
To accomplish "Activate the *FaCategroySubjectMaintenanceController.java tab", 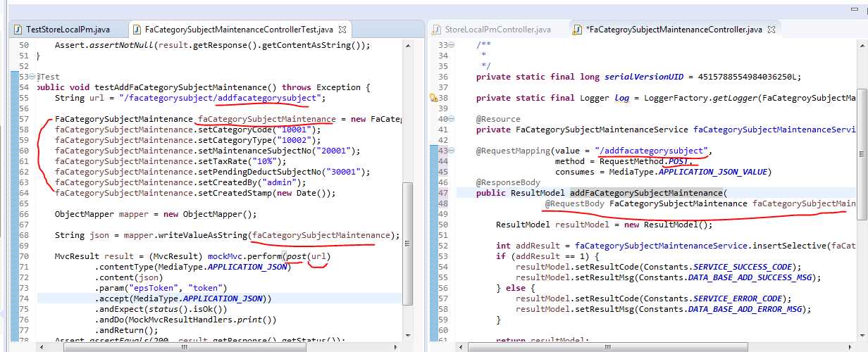I will [x=674, y=30].
